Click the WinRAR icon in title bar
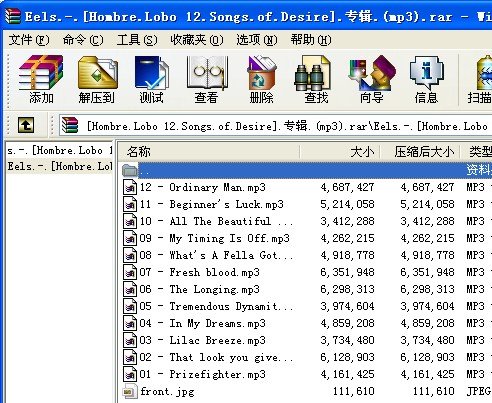The width and height of the screenshot is (492, 403). point(13,16)
